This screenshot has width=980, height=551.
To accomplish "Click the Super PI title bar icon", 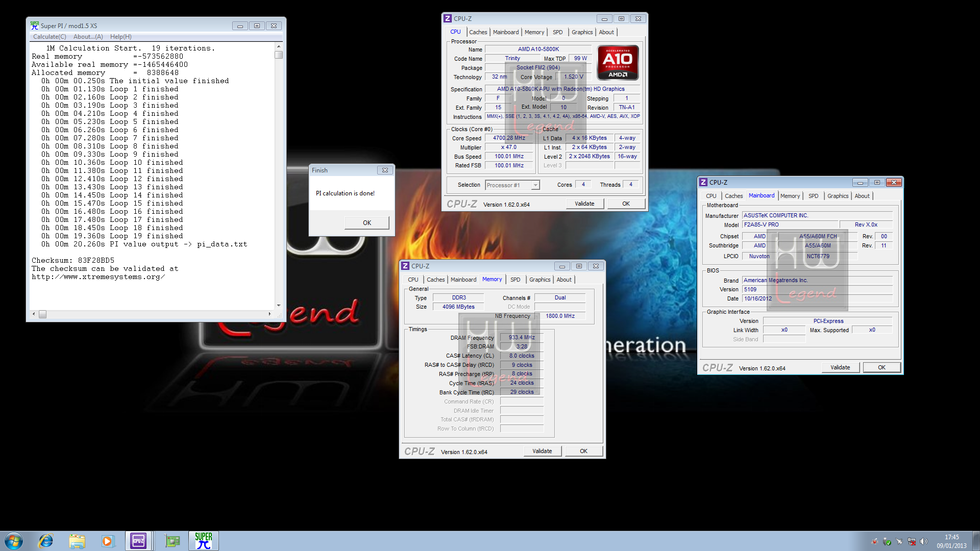I will click(34, 26).
